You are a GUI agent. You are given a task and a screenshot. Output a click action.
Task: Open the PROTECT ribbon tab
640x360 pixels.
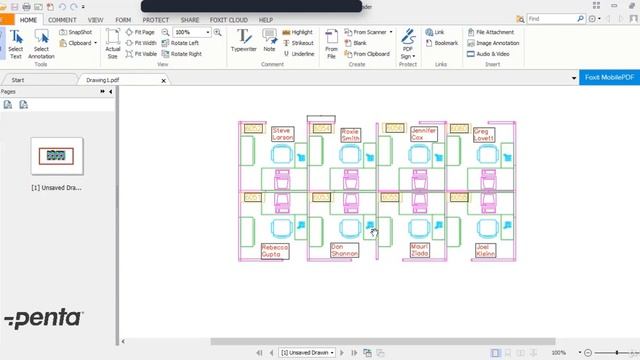tap(156, 20)
